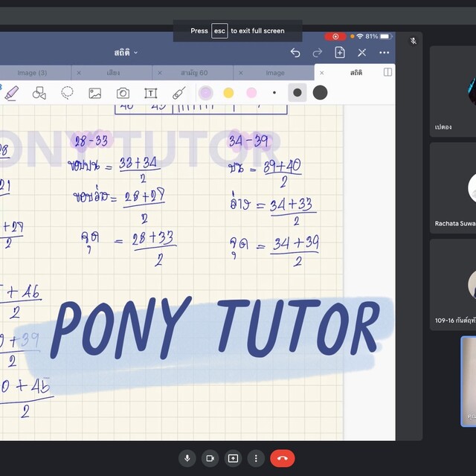This screenshot has width=476, height=476.
Task: Close the สถิติ tab
Action: pos(322,73)
